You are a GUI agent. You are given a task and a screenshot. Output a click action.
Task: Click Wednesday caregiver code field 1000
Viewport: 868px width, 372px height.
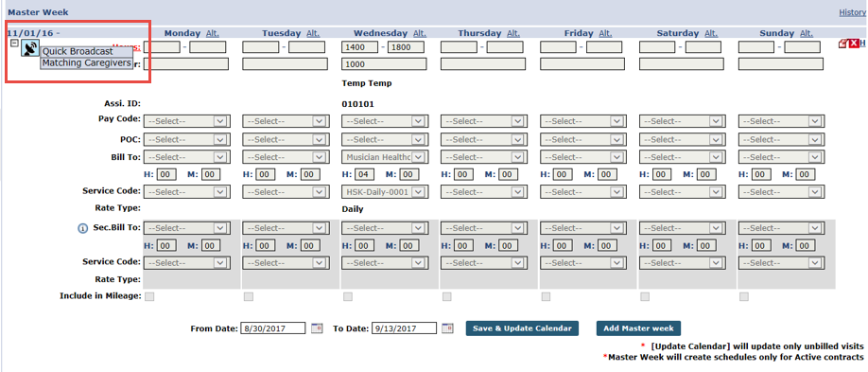(384, 64)
